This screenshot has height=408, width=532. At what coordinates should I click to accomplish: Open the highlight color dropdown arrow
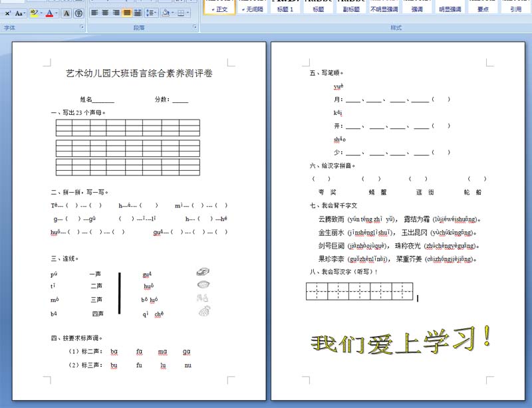coord(41,13)
